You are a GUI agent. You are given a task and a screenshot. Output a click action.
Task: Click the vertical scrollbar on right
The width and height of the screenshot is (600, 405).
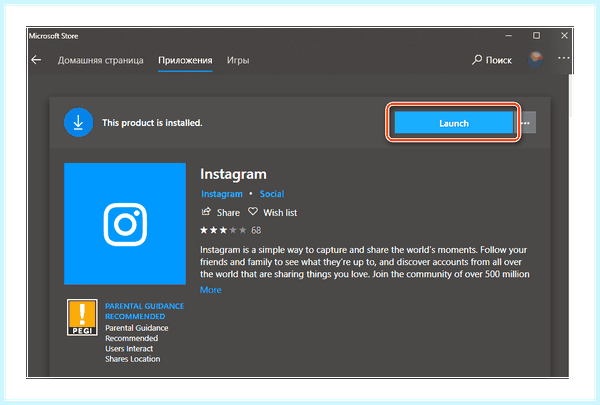click(x=571, y=96)
